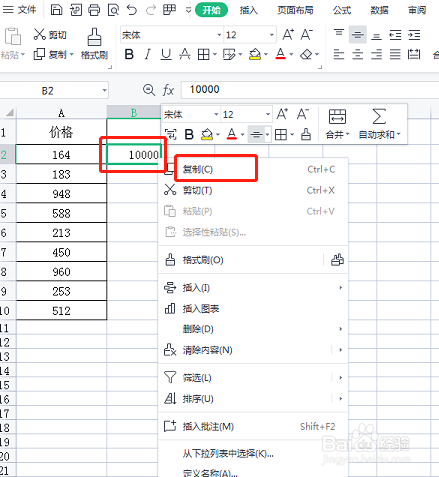
Task: Choose Cut (剪切) from context menu
Action: pos(253,190)
